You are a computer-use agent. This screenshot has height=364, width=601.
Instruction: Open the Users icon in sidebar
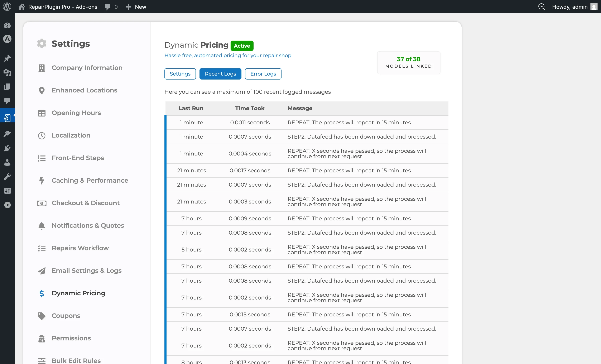click(x=7, y=162)
